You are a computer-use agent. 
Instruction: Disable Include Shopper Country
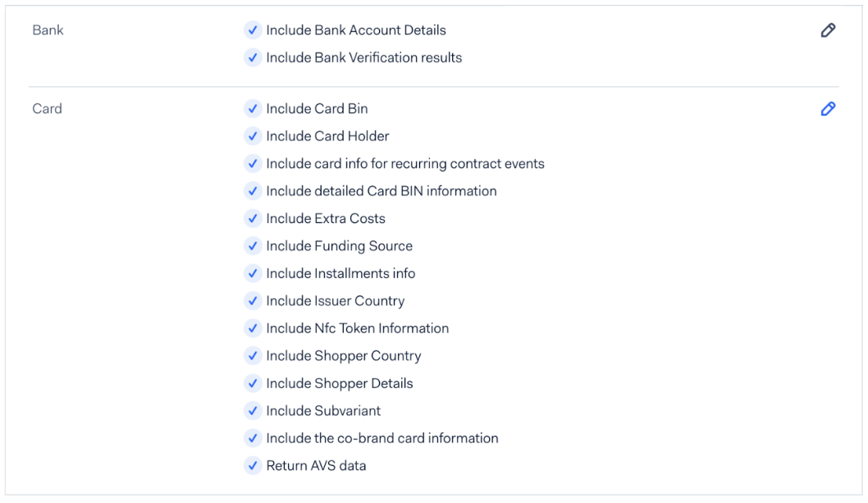point(252,355)
